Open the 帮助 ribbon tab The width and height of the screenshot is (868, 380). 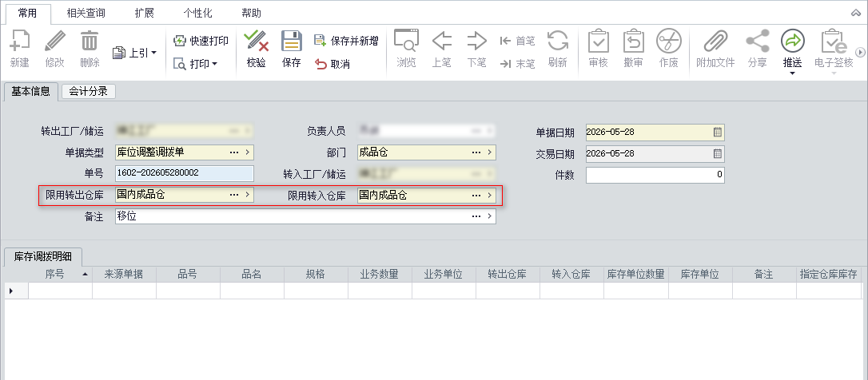tap(251, 13)
